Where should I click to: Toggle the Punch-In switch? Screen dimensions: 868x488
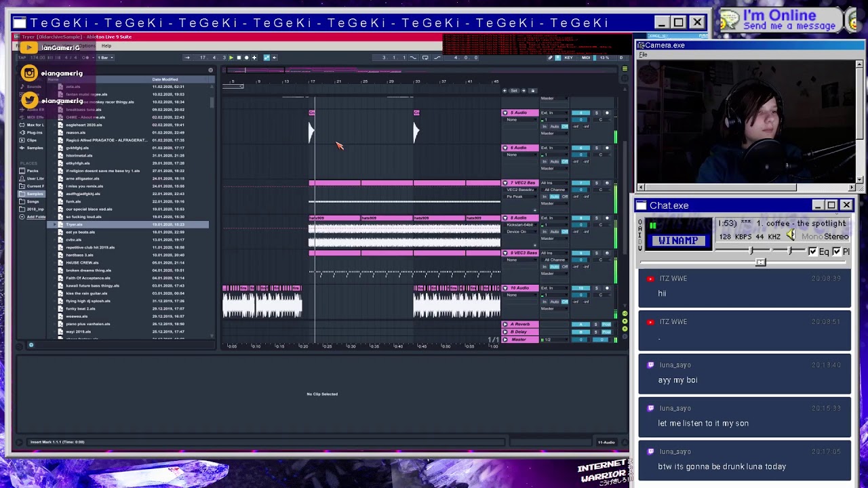point(413,58)
